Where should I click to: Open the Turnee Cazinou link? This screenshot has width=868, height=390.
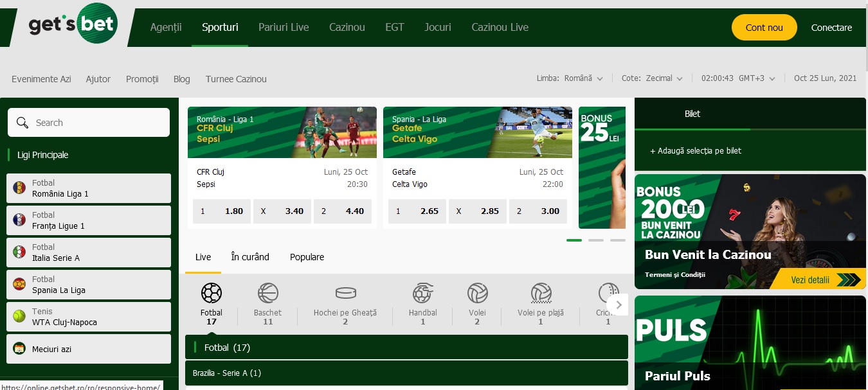click(236, 79)
